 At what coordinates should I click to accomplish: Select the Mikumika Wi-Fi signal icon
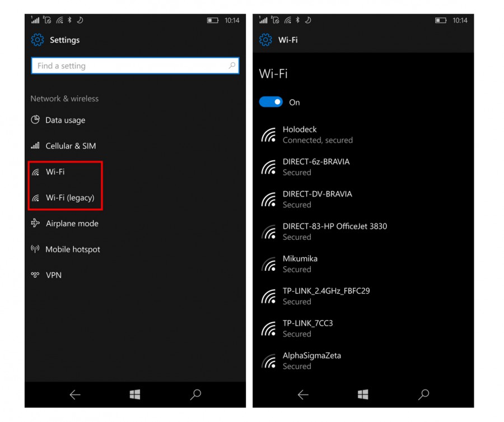(268, 263)
